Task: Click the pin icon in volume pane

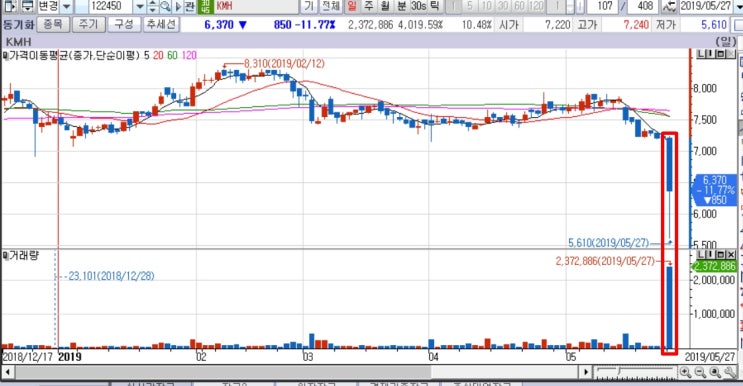Action: (x=710, y=255)
